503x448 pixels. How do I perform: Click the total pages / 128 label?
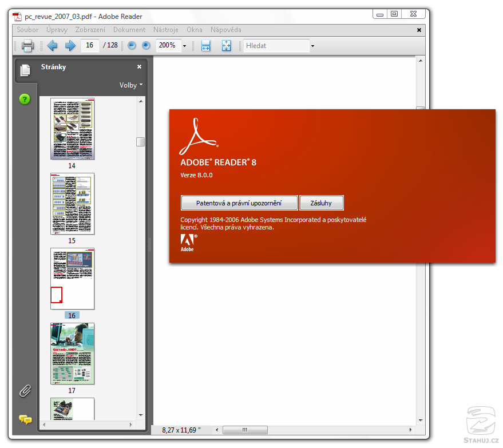(x=110, y=45)
